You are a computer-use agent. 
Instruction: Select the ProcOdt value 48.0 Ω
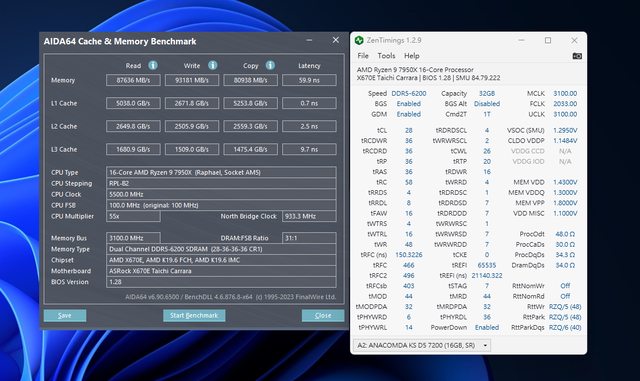coord(565,234)
